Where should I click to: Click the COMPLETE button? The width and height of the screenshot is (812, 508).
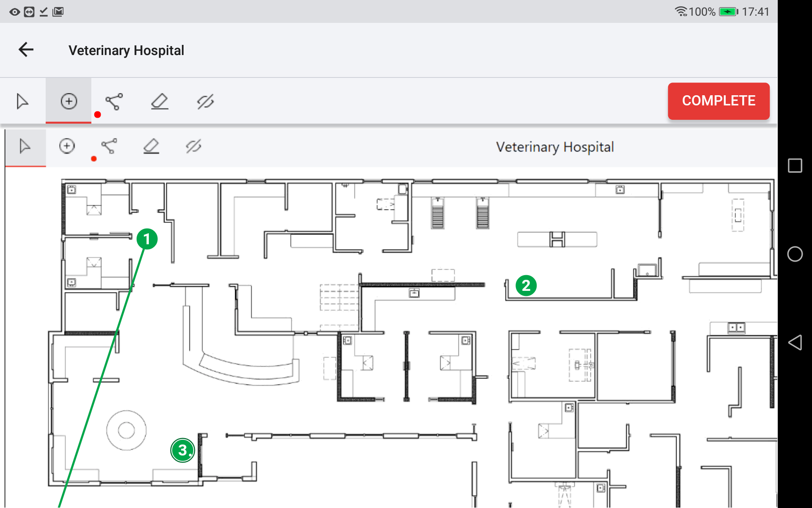coord(719,101)
